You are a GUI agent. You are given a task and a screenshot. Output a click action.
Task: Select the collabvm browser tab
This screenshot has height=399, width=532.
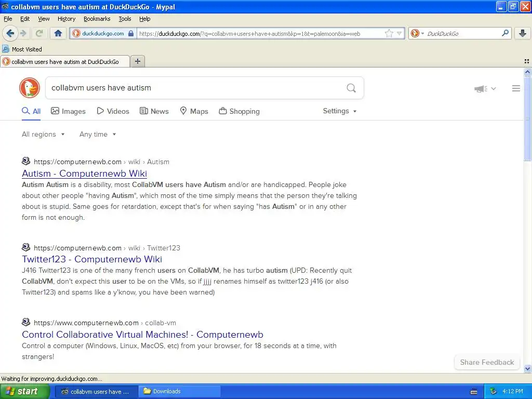coord(65,62)
